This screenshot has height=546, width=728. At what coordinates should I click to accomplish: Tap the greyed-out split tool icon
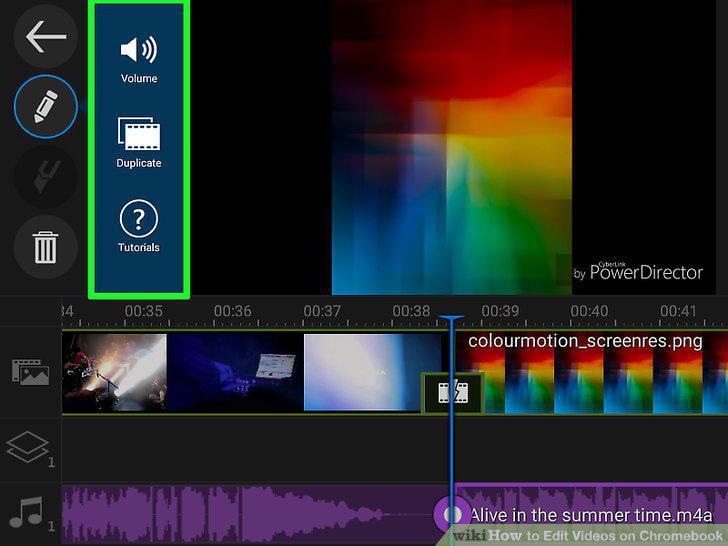click(x=46, y=176)
